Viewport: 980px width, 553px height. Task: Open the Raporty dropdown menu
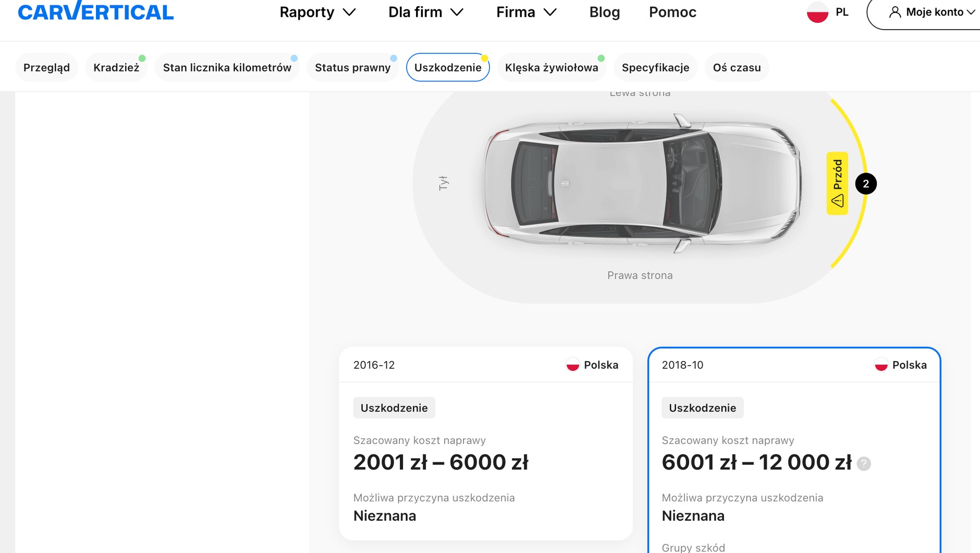point(317,12)
